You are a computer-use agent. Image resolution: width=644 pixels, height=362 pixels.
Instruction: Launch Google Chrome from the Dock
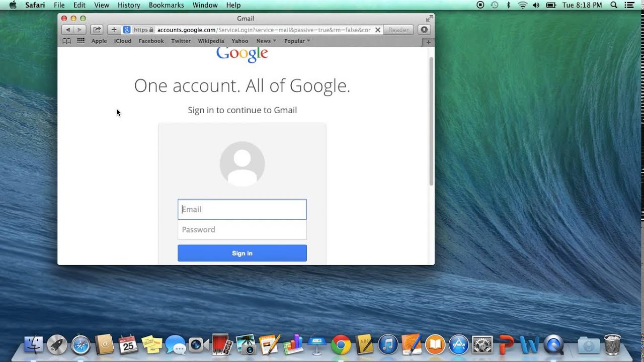pyautogui.click(x=341, y=345)
